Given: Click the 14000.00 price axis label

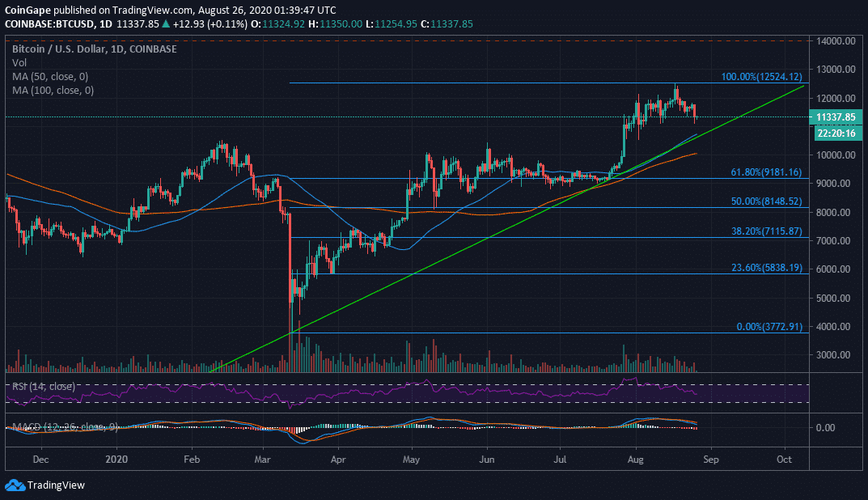Looking at the screenshot, I should pyautogui.click(x=838, y=40).
